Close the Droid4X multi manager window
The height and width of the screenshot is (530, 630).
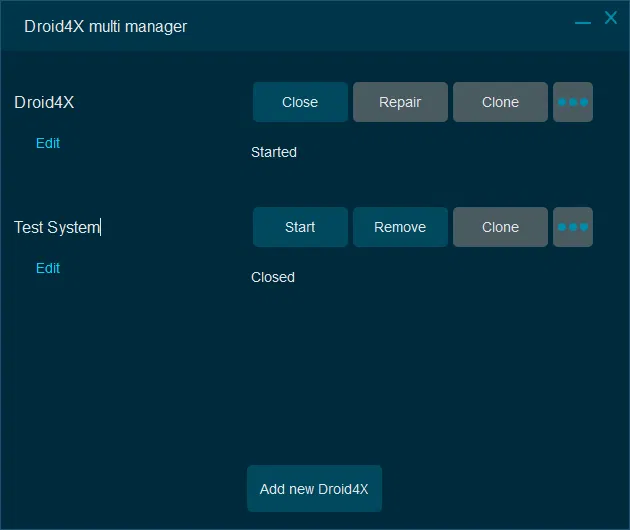(x=611, y=18)
